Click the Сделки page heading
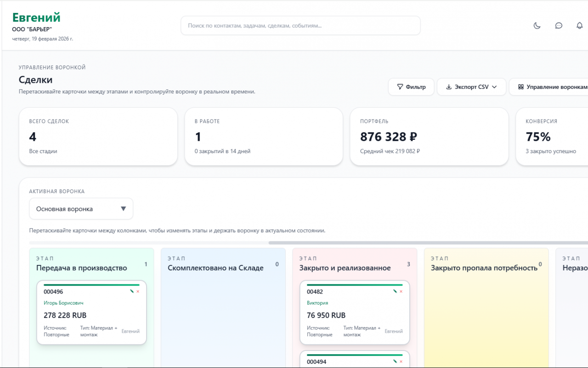Viewport: 588px width, 368px height. point(35,80)
